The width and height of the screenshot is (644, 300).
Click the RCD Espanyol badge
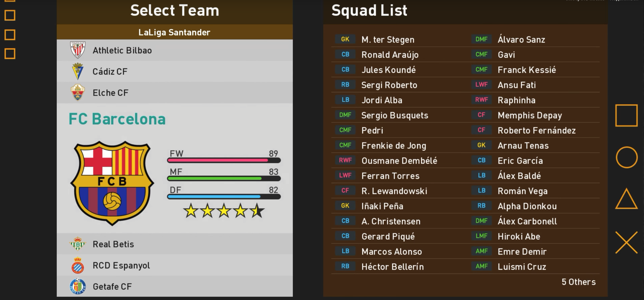(x=78, y=265)
